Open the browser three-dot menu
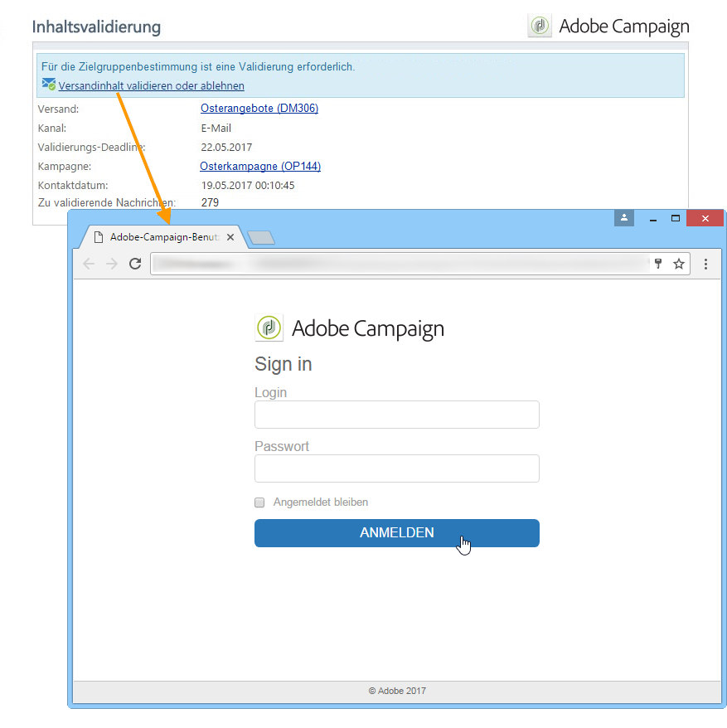Viewport: 727px width, 728px height. point(705,265)
